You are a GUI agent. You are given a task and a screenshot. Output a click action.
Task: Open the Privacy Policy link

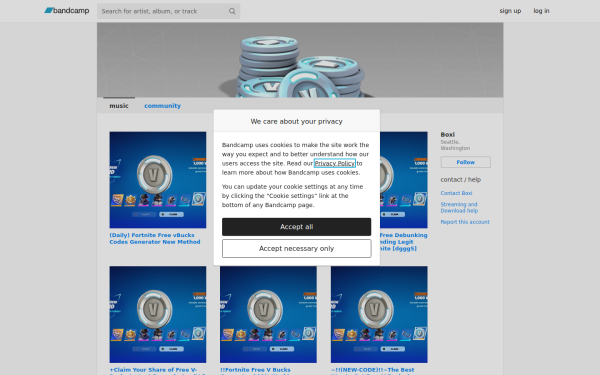pyautogui.click(x=335, y=163)
